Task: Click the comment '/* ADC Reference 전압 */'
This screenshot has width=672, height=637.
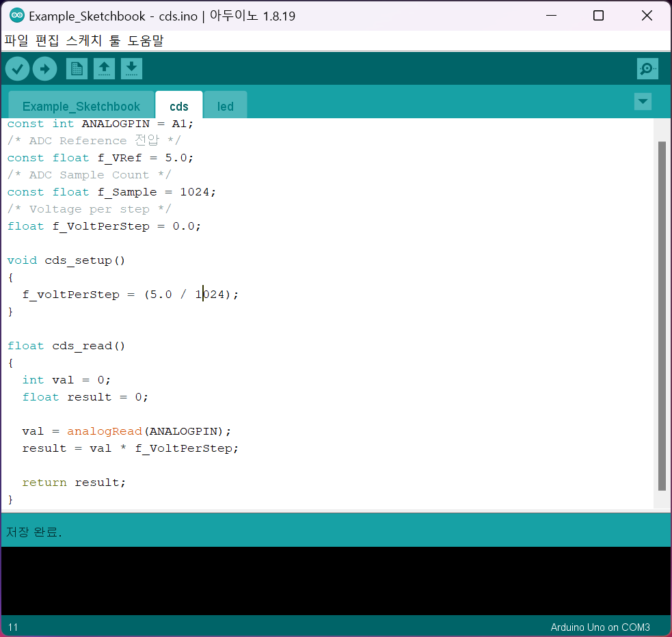Action: click(94, 141)
